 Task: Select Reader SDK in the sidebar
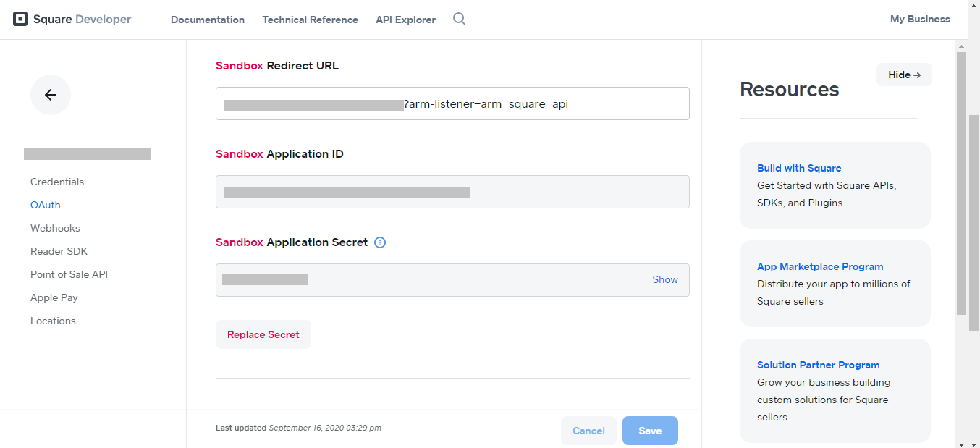coord(59,251)
